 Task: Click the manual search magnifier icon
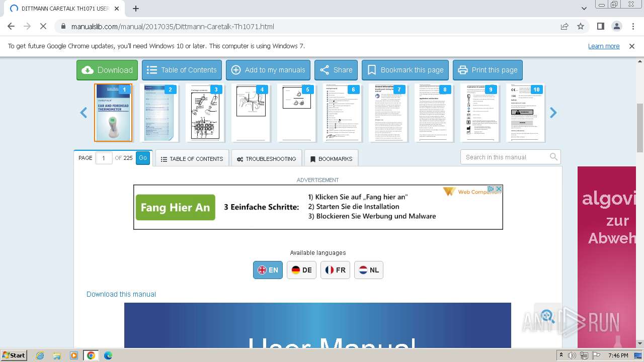[554, 157]
